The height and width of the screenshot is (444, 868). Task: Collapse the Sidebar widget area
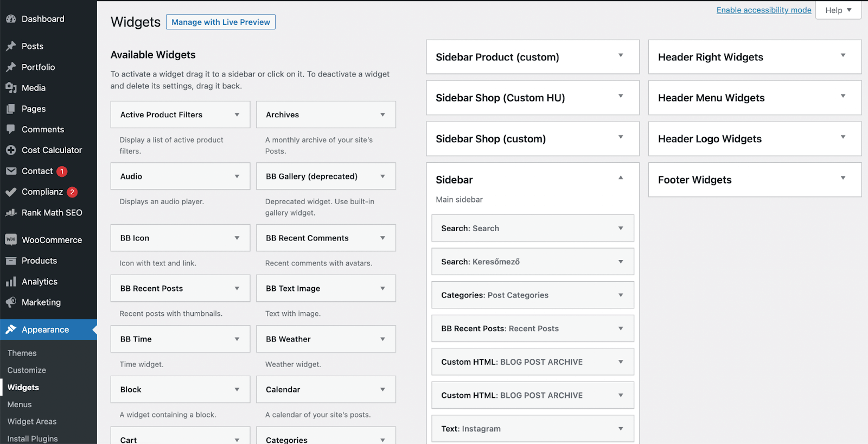[x=621, y=178]
